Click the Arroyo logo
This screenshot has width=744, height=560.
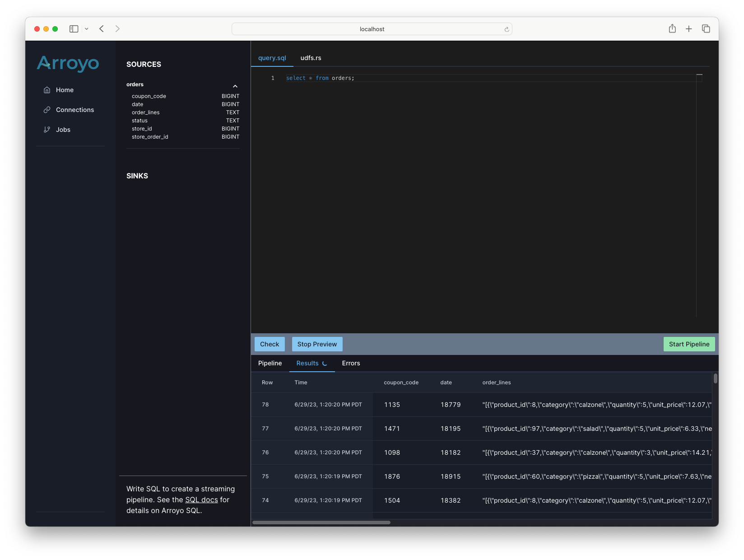[68, 64]
